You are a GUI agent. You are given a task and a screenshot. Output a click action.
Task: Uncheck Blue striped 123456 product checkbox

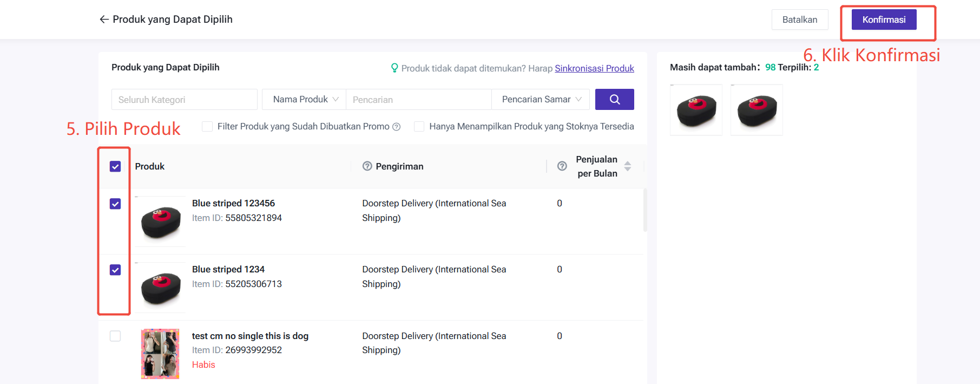pyautogui.click(x=115, y=204)
